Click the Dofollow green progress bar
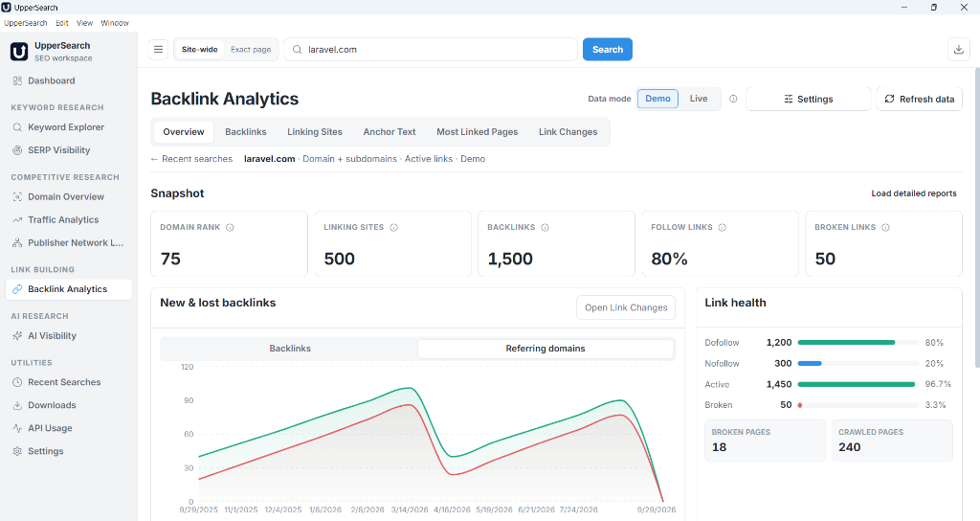The height and width of the screenshot is (521, 980). point(846,343)
